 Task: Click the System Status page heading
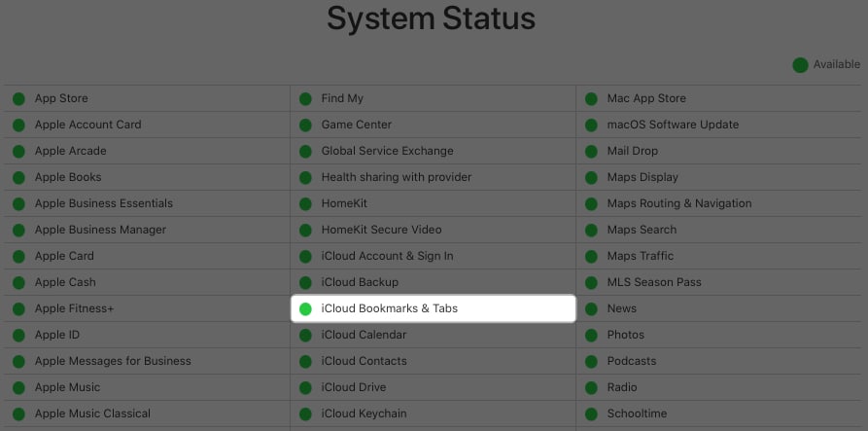[x=431, y=18]
